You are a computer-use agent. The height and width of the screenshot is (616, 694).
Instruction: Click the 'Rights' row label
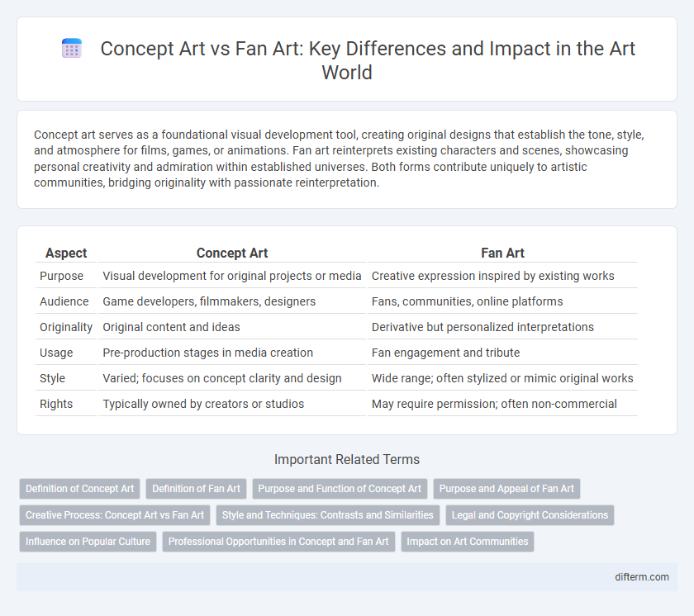click(56, 404)
